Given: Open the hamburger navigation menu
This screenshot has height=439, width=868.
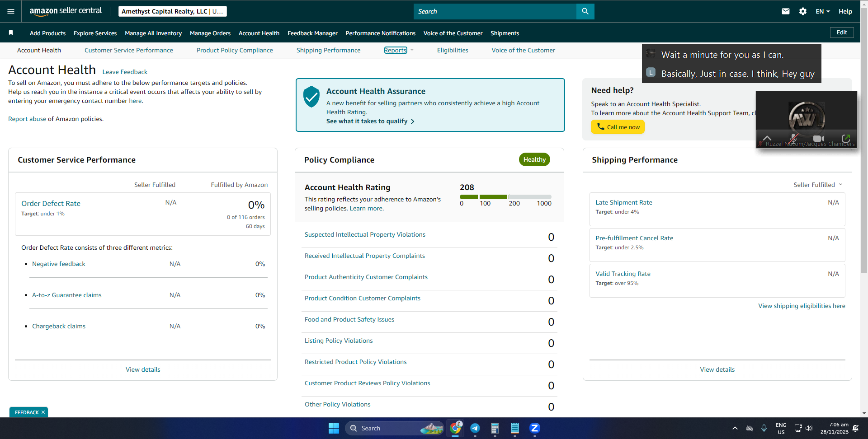Looking at the screenshot, I should coord(11,11).
